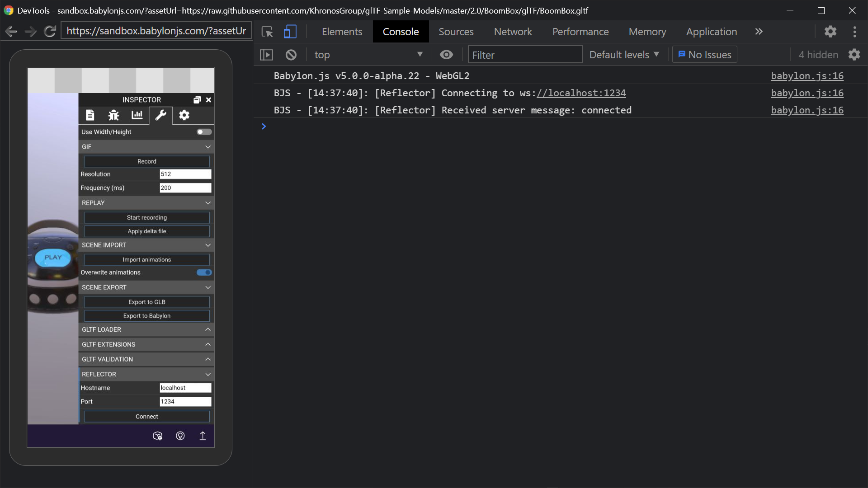868x488 pixels.
Task: Open babylon.js:16 link on first log line
Action: pyautogui.click(x=807, y=76)
